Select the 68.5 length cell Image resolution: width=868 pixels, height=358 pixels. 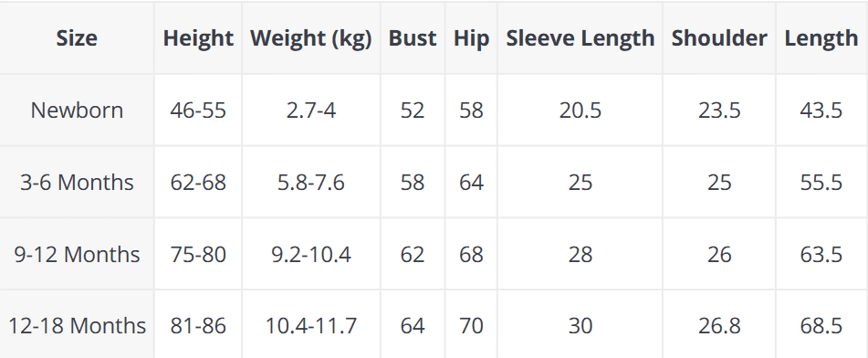(821, 325)
